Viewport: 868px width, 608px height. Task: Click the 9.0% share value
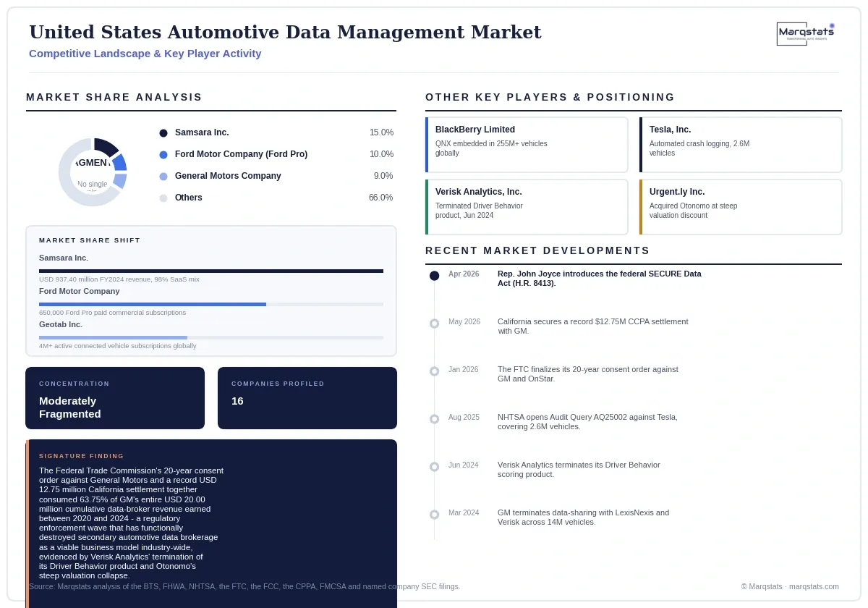[x=383, y=176]
